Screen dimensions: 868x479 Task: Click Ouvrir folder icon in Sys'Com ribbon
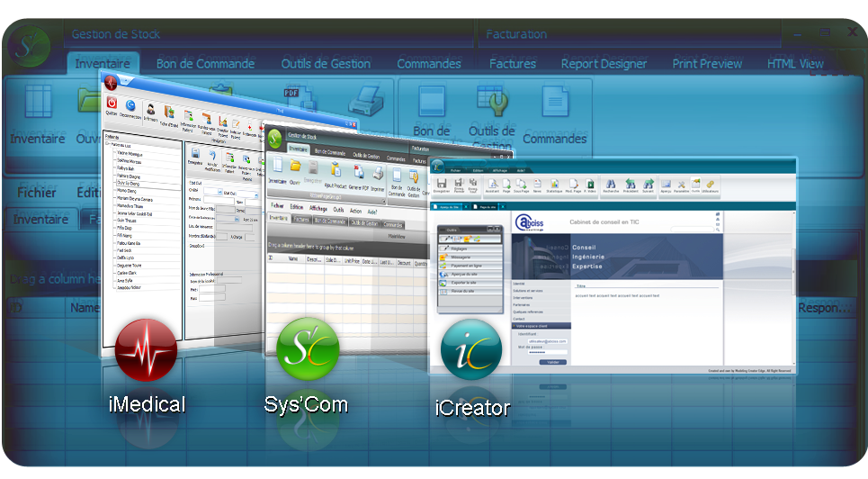click(x=296, y=165)
